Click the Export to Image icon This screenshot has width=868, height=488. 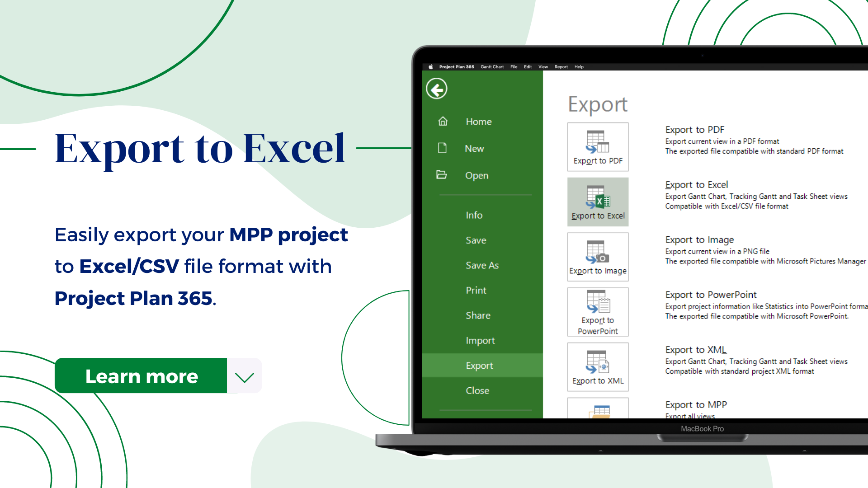(598, 256)
